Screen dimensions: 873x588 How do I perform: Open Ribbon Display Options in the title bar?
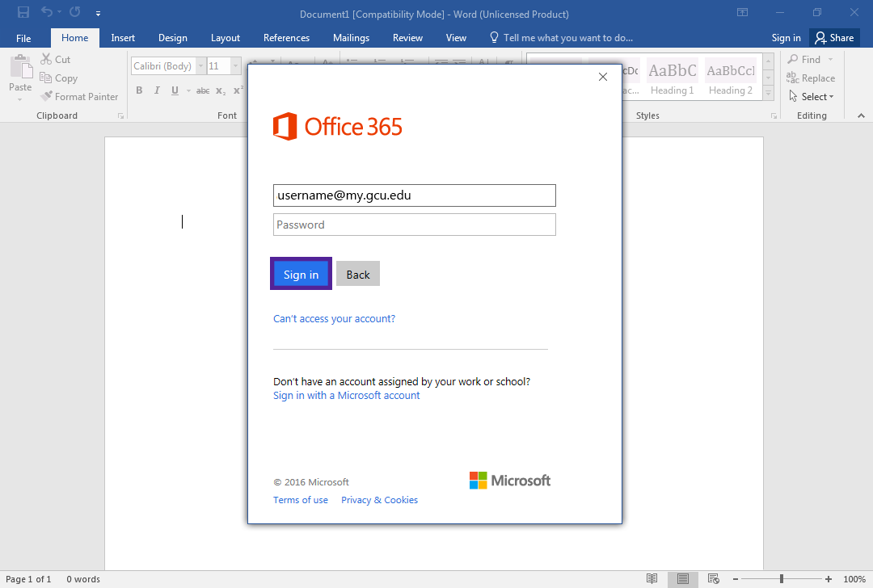742,12
